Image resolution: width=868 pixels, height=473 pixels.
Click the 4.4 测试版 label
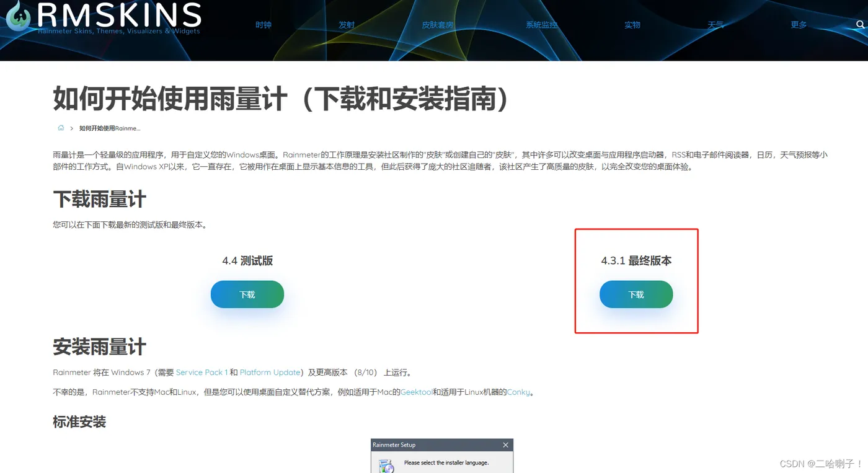[x=247, y=261]
